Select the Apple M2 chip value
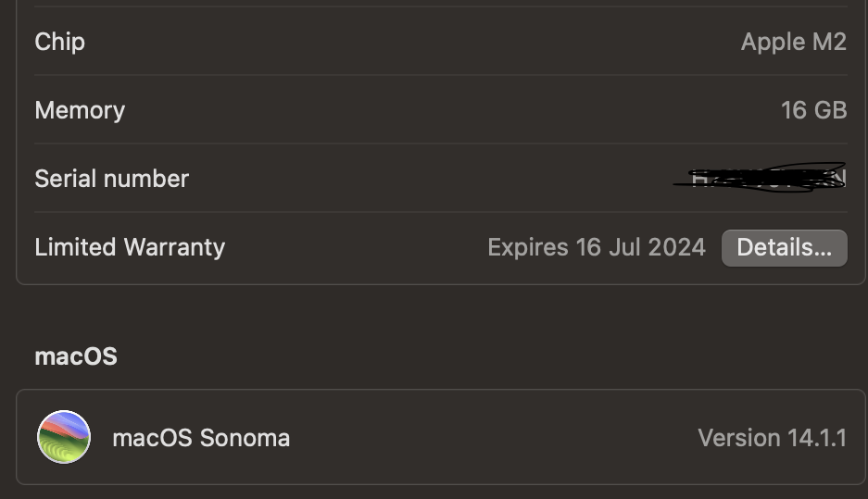 pos(793,42)
